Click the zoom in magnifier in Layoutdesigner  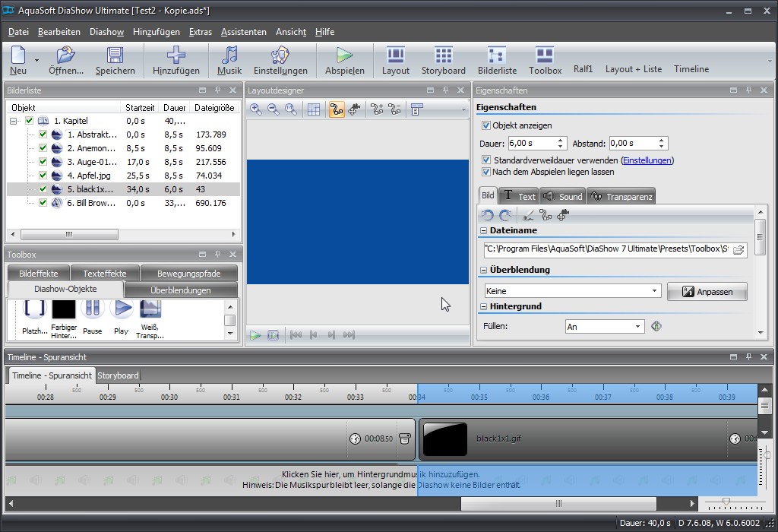pyautogui.click(x=256, y=109)
